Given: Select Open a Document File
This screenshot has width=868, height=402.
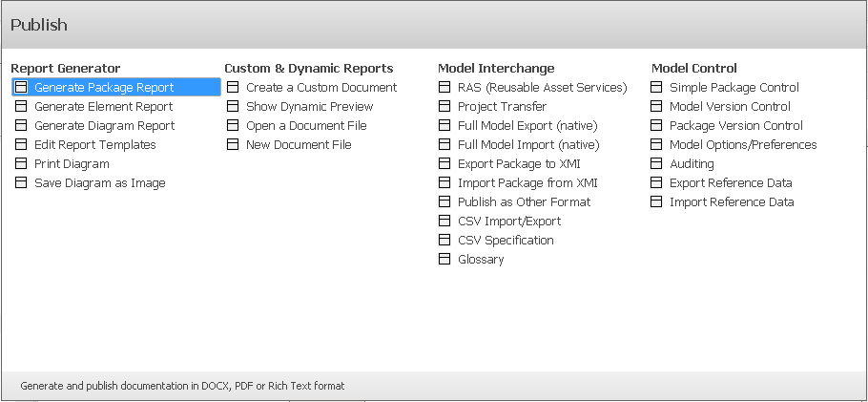Looking at the screenshot, I should click(x=306, y=125).
